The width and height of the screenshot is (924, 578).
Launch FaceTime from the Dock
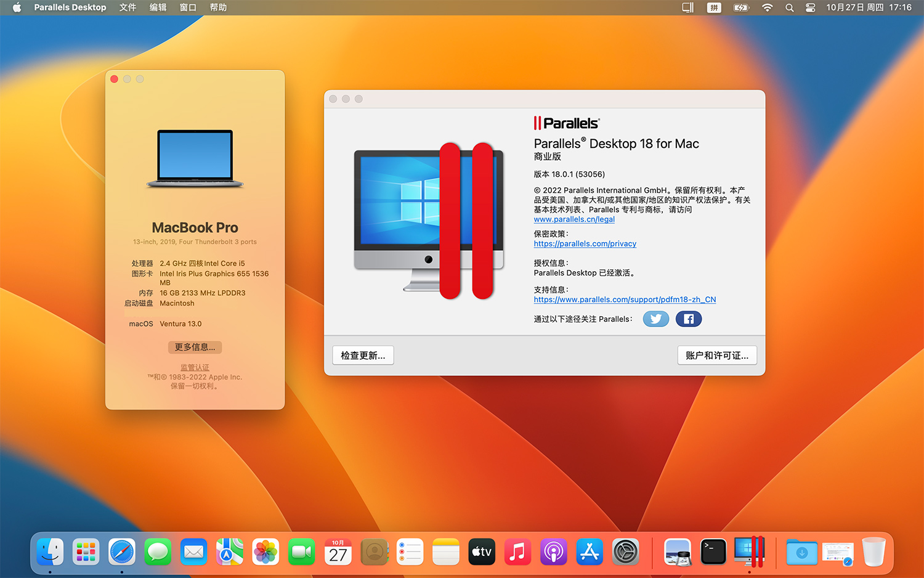[302, 552]
